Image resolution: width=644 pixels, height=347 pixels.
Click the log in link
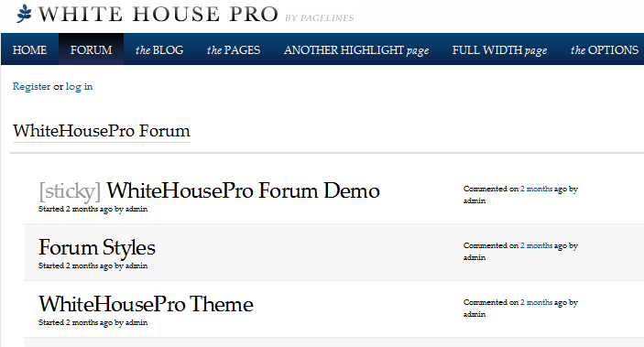click(x=80, y=87)
